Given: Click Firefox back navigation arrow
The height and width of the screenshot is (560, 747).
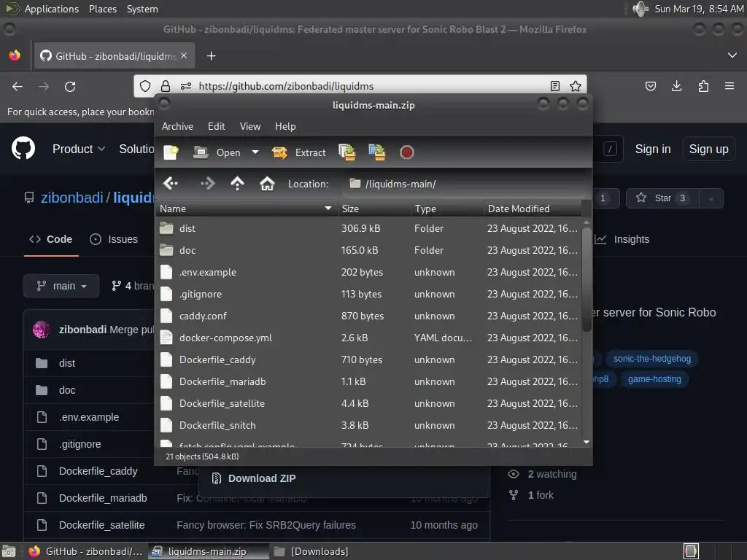Looking at the screenshot, I should [x=18, y=86].
